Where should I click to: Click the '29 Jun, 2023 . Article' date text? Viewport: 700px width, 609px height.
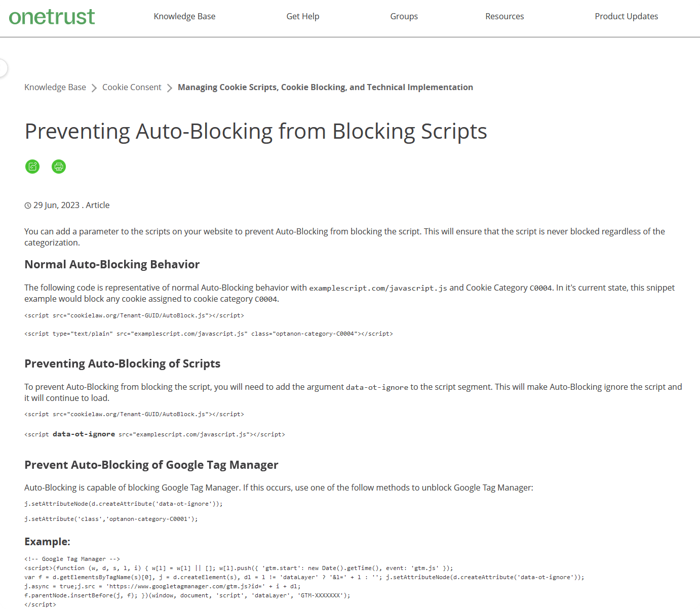coord(71,205)
